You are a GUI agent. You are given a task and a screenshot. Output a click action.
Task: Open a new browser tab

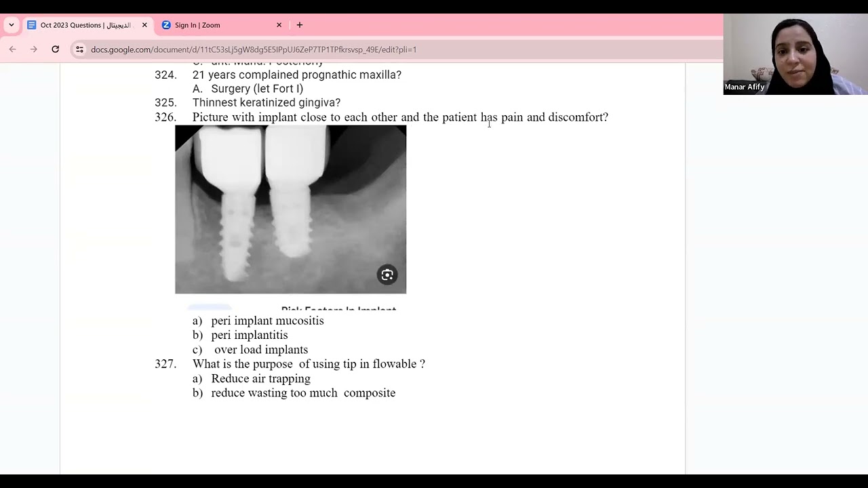[x=300, y=25]
